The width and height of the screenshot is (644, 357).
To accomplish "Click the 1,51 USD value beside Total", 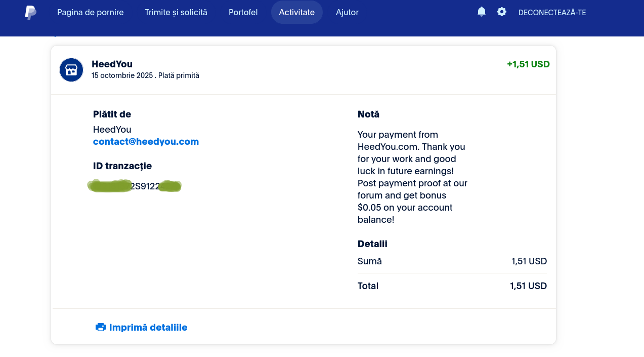I will click(x=529, y=286).
